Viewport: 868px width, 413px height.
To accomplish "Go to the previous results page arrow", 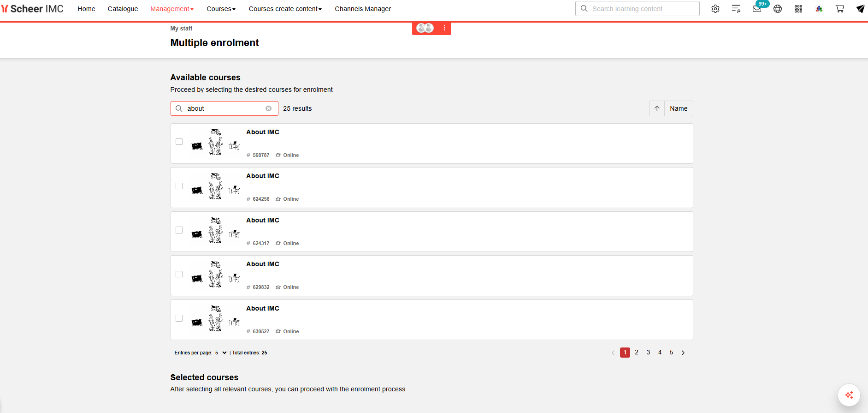I will point(613,353).
